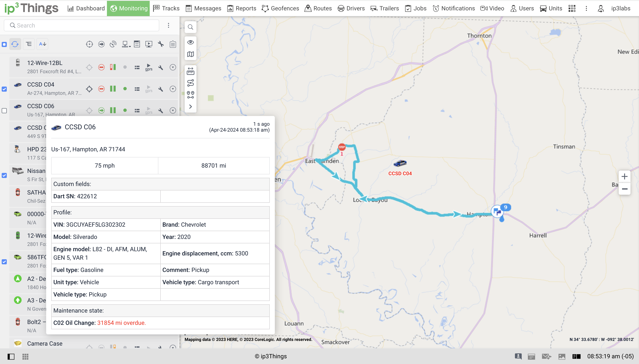Toggle map visibility eye icon
Screen dimensions: 639x364
191,42
